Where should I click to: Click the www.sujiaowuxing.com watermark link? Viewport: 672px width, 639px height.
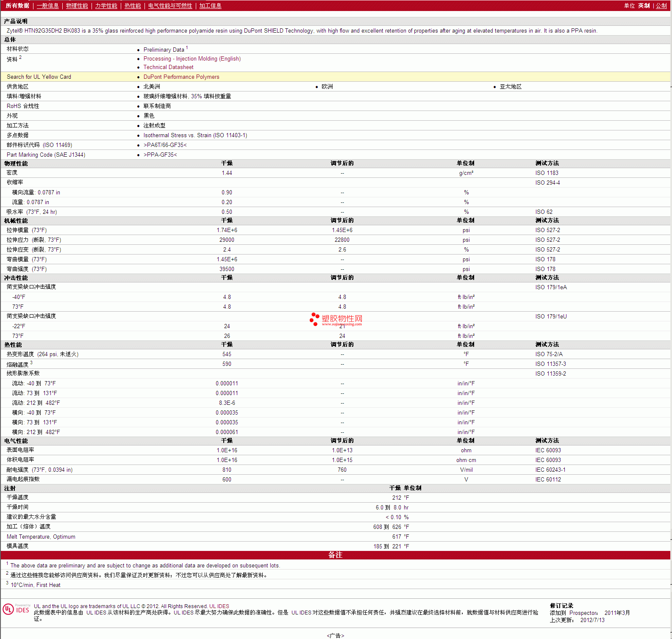click(342, 324)
